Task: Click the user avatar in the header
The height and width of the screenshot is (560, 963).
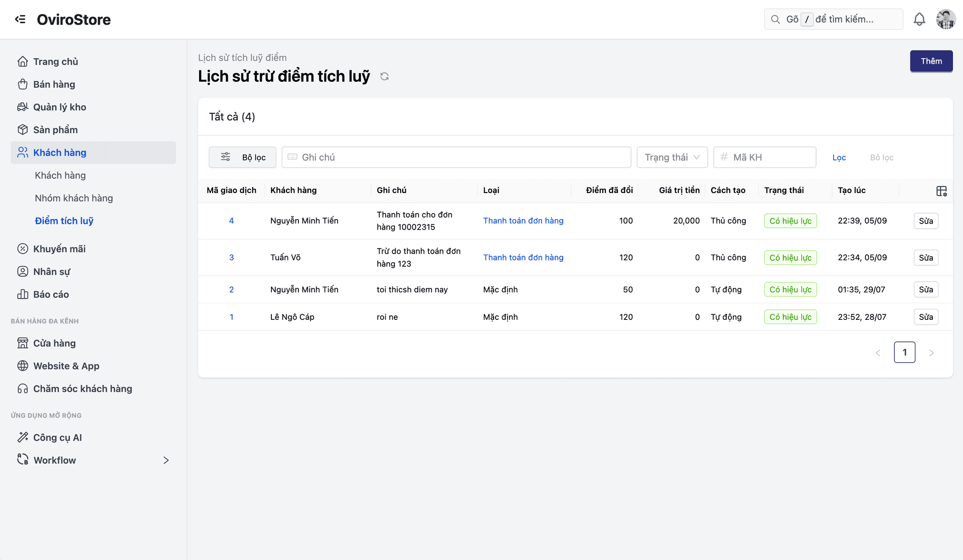Action: (945, 19)
